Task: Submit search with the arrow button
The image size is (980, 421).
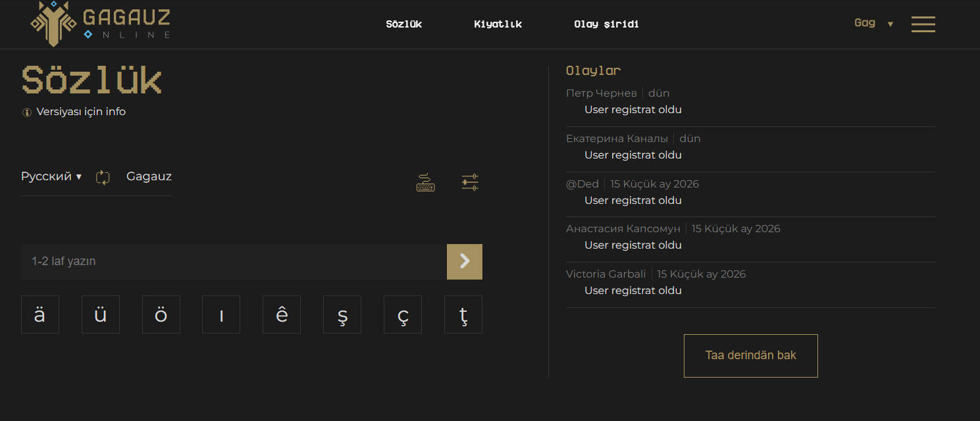Action: tap(465, 262)
